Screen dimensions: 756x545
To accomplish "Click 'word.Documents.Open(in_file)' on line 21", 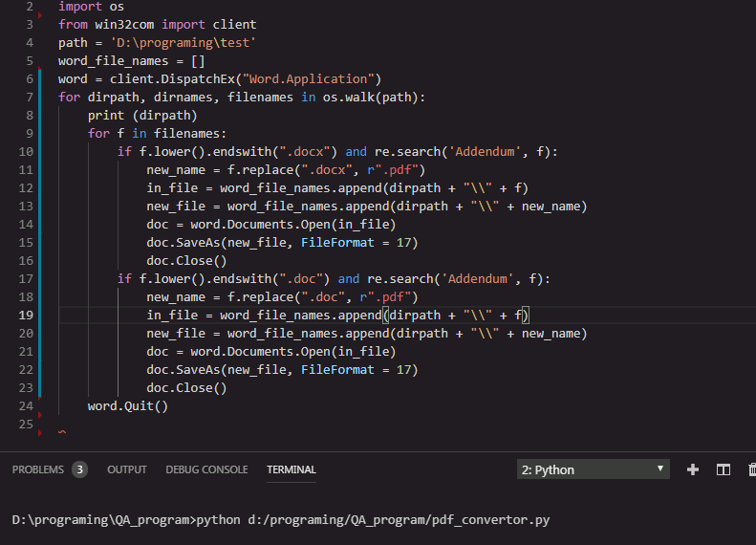I will click(x=293, y=352).
